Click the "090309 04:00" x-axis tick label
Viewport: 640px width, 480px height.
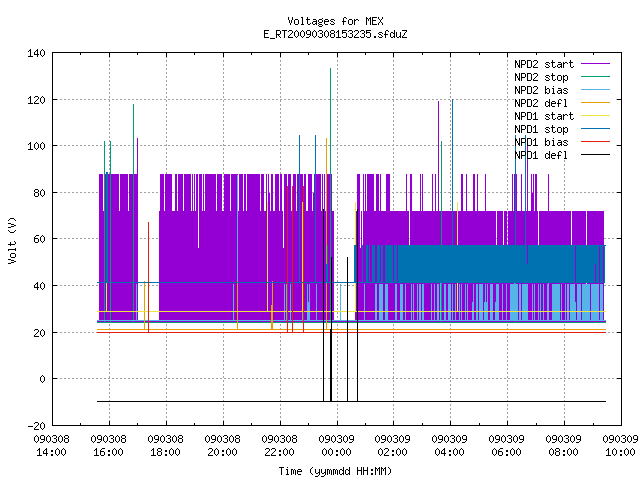[449, 446]
